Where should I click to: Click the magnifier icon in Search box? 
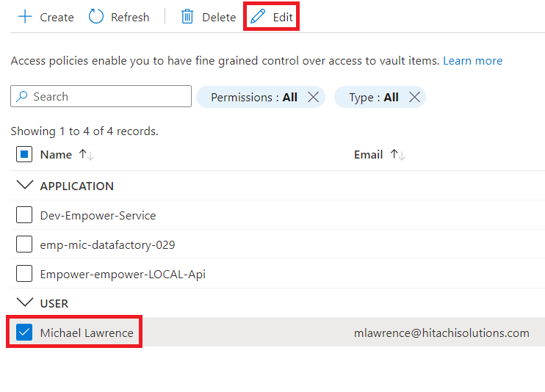tap(22, 96)
